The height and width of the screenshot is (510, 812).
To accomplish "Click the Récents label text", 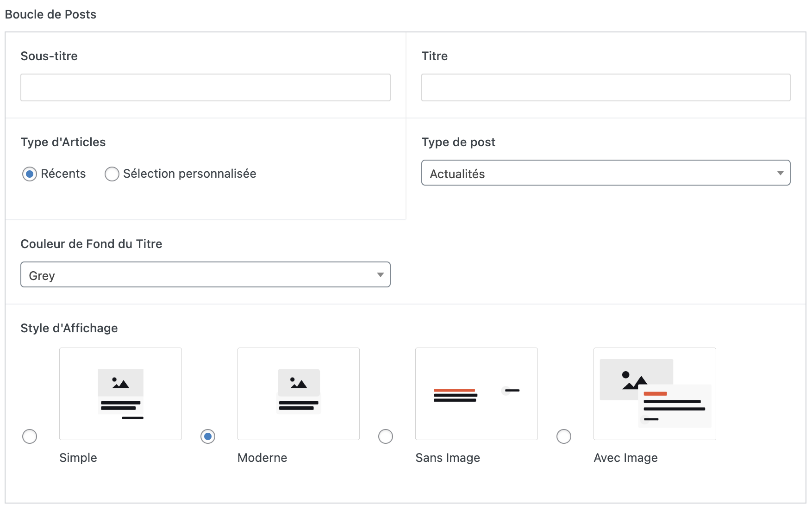I will click(63, 174).
